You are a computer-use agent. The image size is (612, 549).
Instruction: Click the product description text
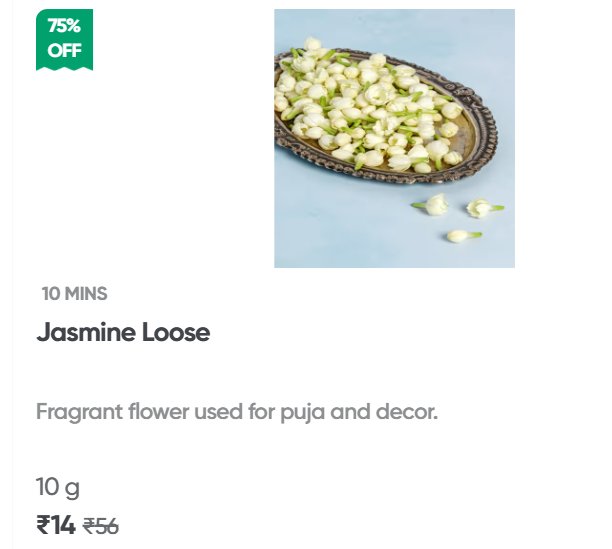point(237,412)
